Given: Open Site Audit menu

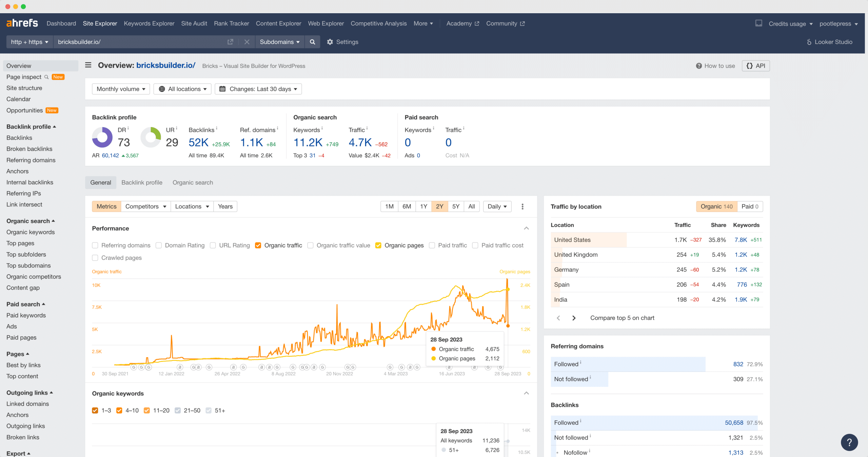Looking at the screenshot, I should click(x=194, y=23).
